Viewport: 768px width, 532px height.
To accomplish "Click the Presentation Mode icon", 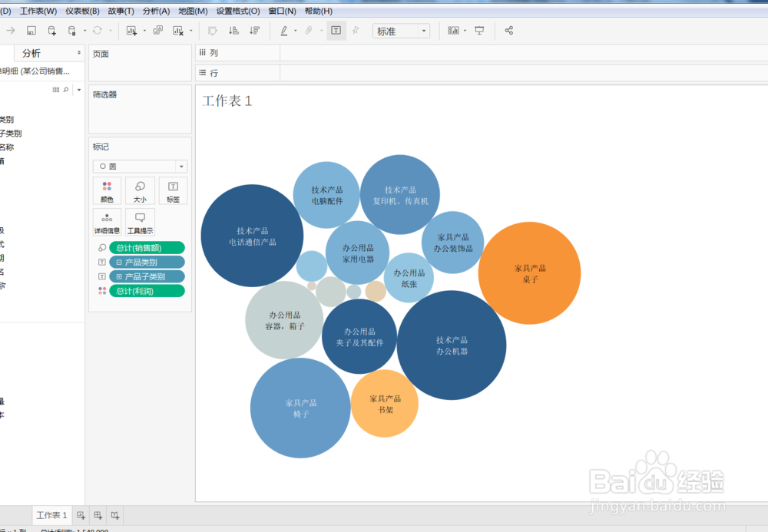I will coord(479,31).
